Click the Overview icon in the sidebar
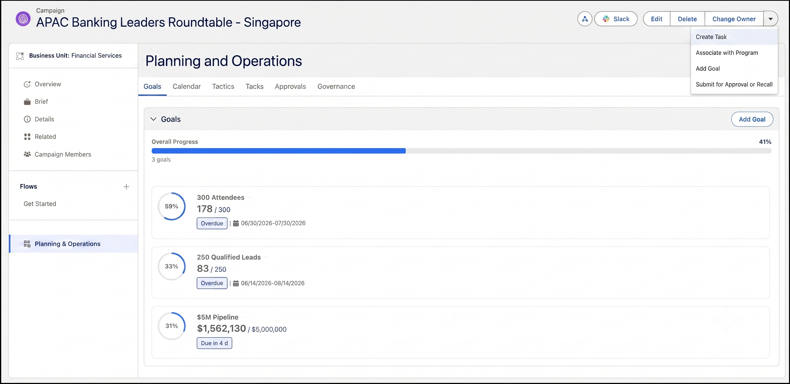790x384 pixels. (x=27, y=84)
